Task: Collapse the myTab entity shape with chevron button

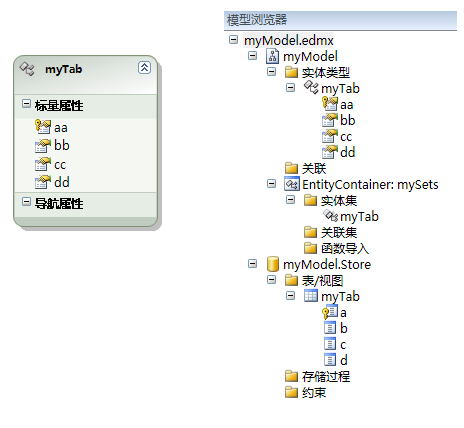Action: tap(144, 68)
